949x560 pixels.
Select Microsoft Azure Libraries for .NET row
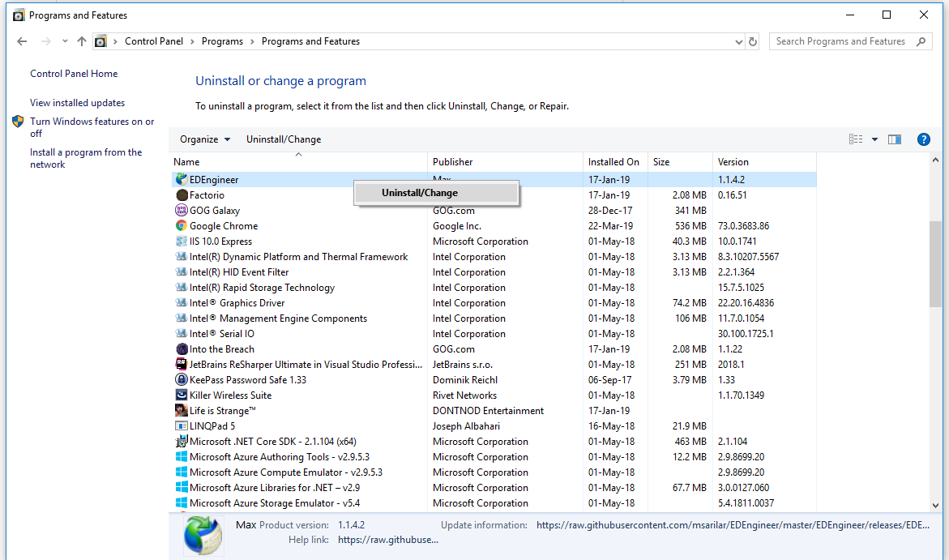(x=494, y=487)
